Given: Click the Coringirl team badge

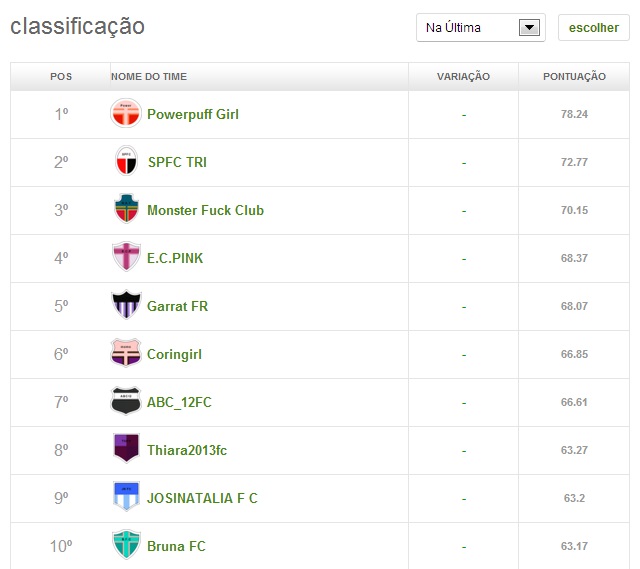Looking at the screenshot, I should point(126,353).
